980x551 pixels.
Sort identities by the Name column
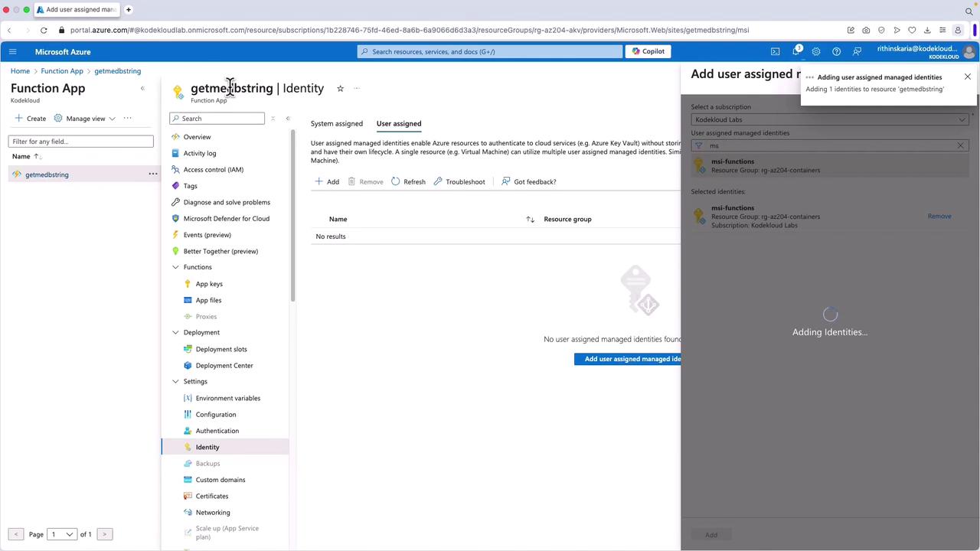tap(338, 220)
